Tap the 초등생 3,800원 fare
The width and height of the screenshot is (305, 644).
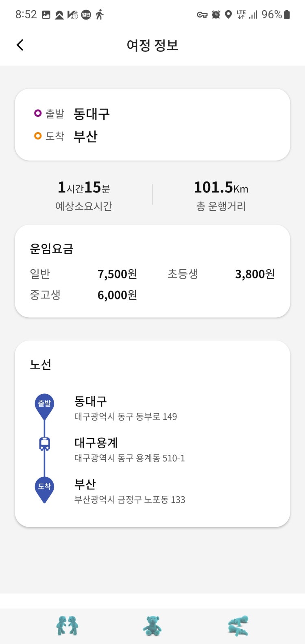[x=221, y=274]
